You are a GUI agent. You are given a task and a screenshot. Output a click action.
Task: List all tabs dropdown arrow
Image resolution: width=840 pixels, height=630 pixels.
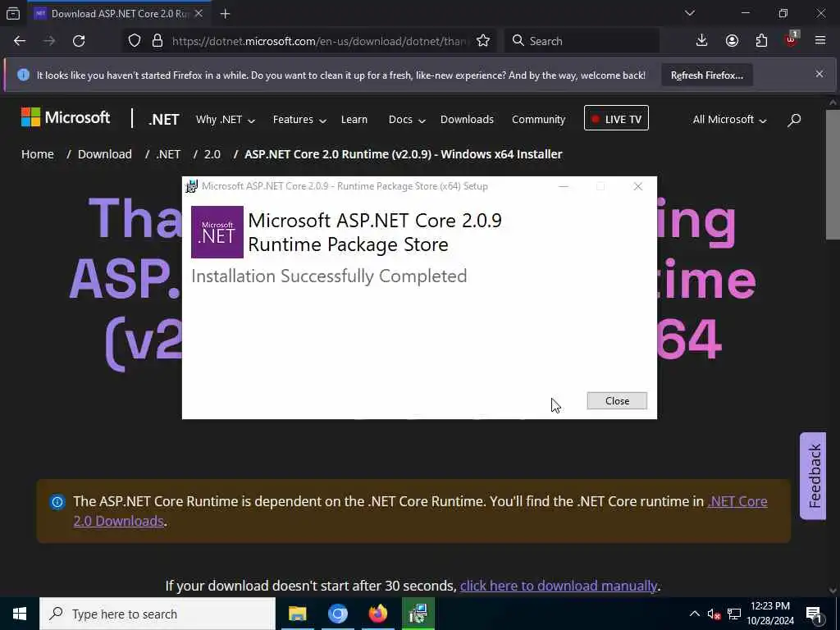(x=689, y=13)
